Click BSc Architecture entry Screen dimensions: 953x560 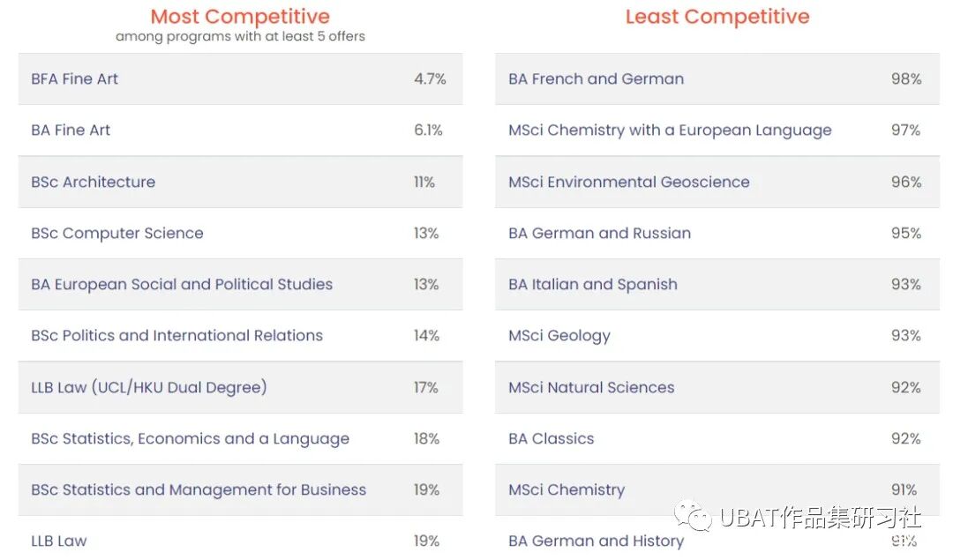tap(240, 182)
